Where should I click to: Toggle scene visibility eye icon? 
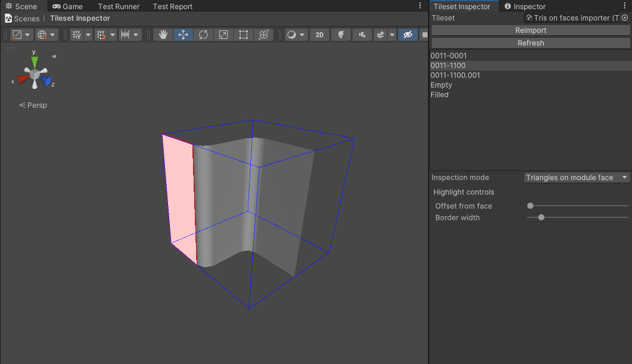pyautogui.click(x=408, y=35)
